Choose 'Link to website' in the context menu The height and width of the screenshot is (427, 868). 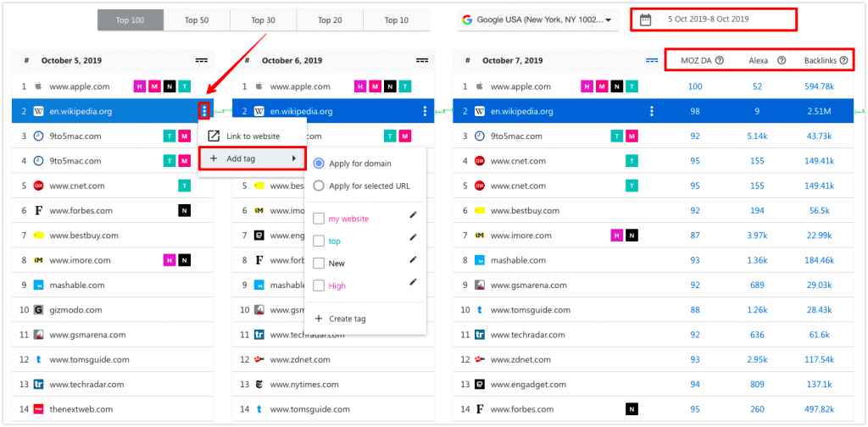click(252, 136)
